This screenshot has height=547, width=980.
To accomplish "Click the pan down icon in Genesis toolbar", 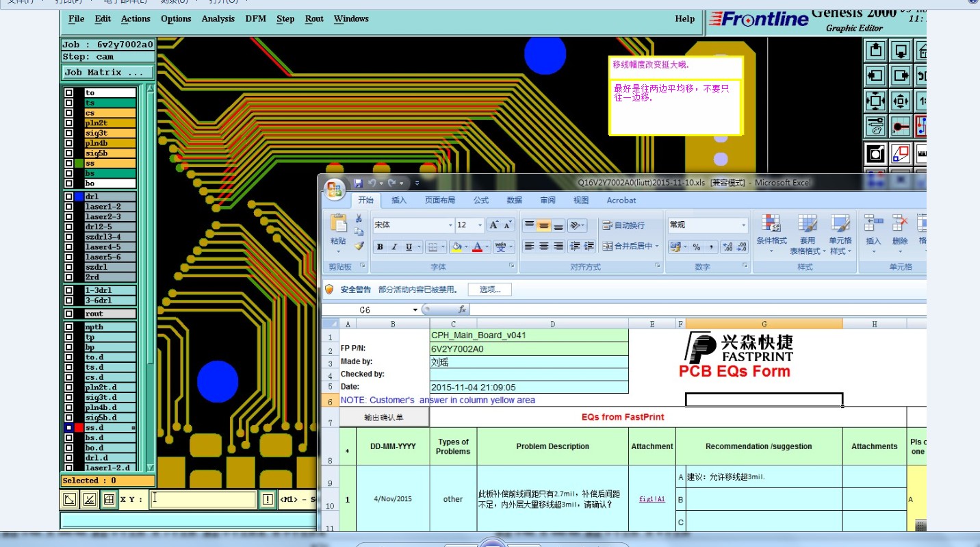I will click(x=901, y=50).
